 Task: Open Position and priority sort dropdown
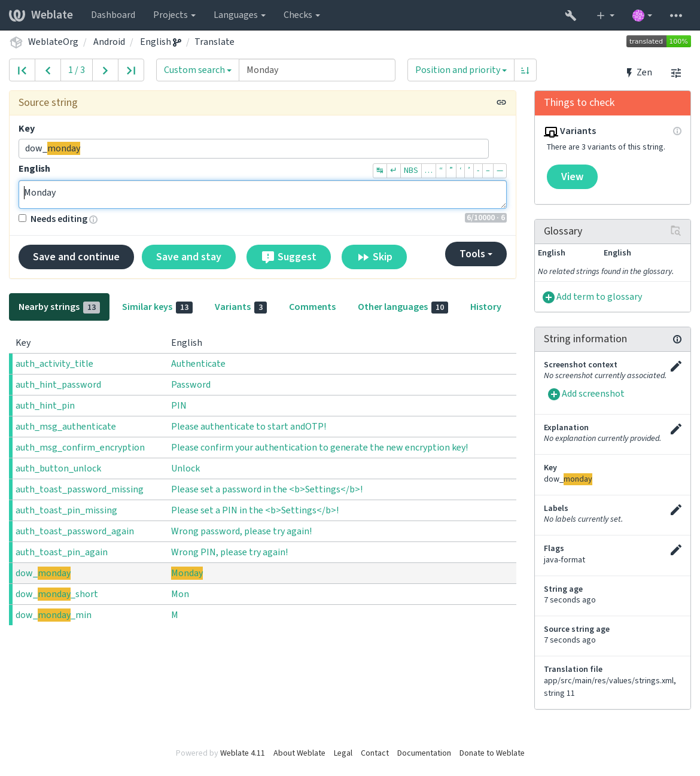tap(461, 70)
